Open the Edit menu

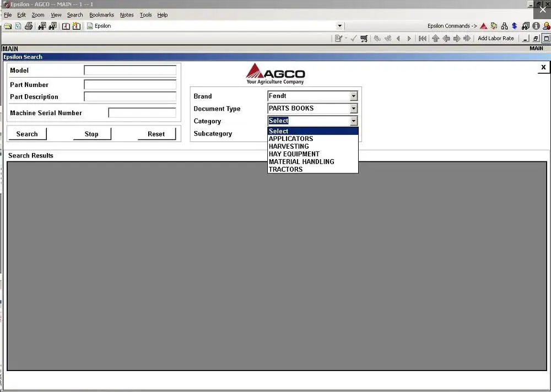pos(21,15)
